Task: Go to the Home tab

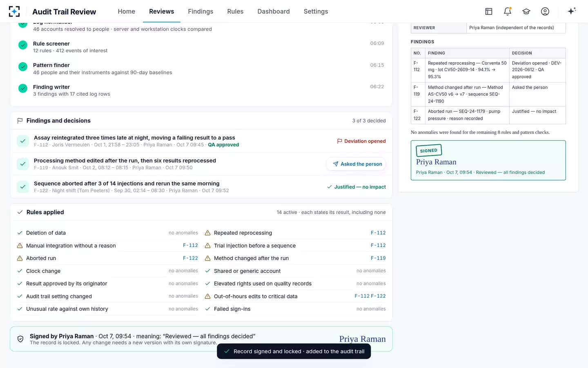Action: (x=127, y=11)
